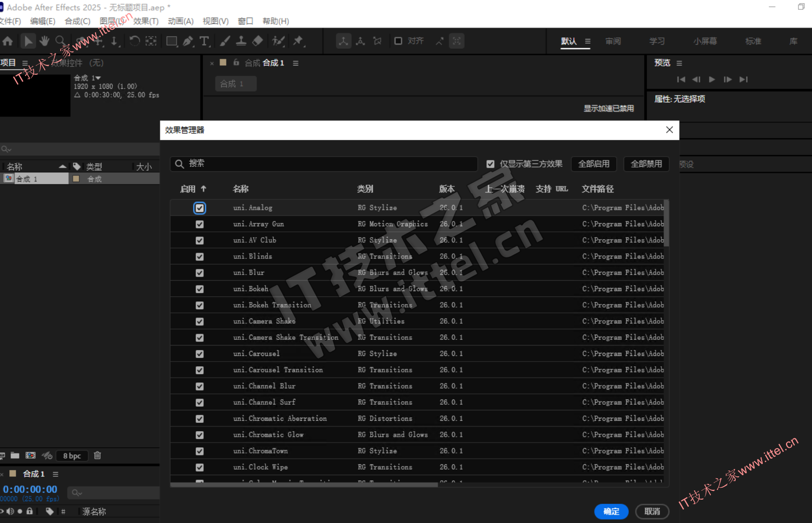The width and height of the screenshot is (812, 523).
Task: Click the 确定 button
Action: [x=611, y=512]
